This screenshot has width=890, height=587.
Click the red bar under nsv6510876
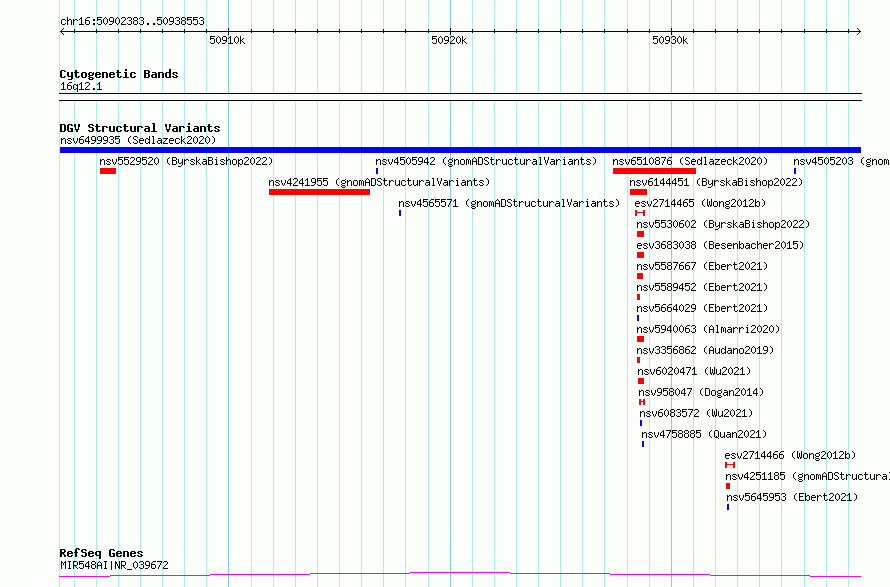click(x=654, y=171)
